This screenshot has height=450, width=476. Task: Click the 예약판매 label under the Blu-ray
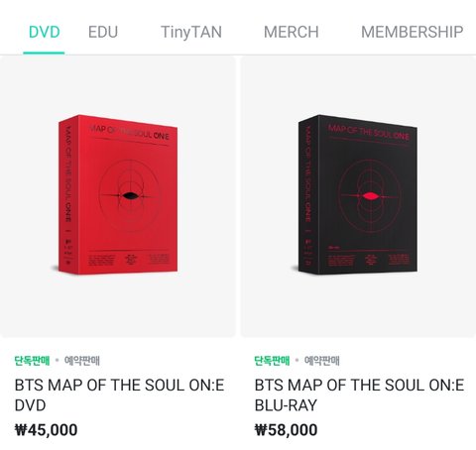click(x=322, y=360)
